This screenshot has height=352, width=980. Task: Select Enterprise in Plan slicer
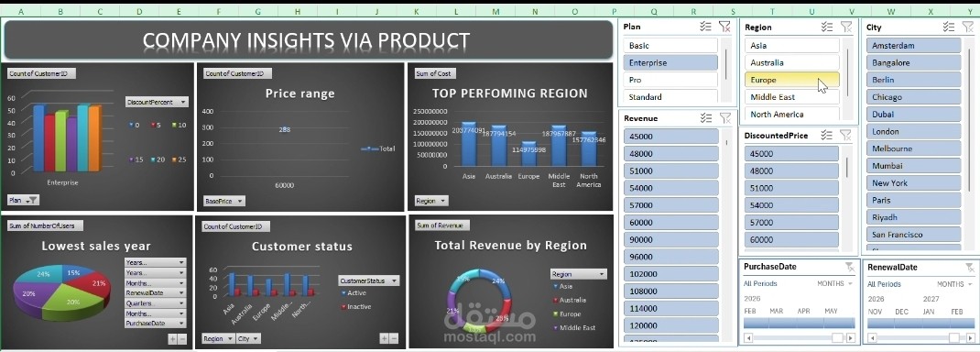pos(670,62)
